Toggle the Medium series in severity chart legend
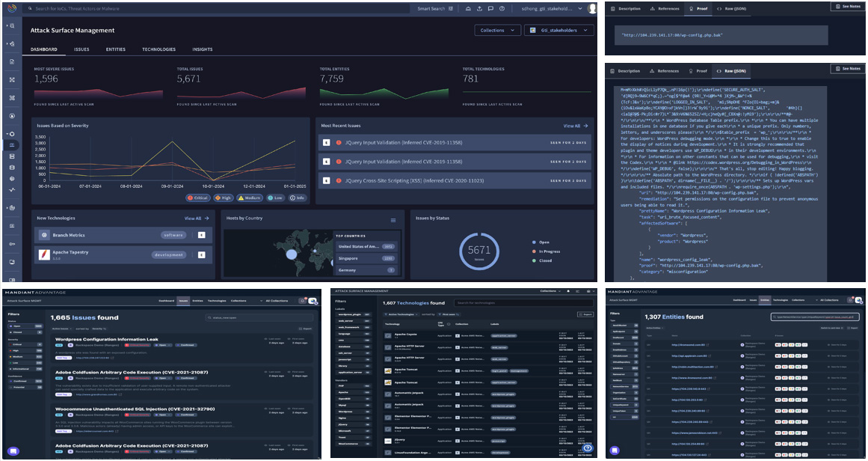Image resolution: width=868 pixels, height=461 pixels. point(250,198)
